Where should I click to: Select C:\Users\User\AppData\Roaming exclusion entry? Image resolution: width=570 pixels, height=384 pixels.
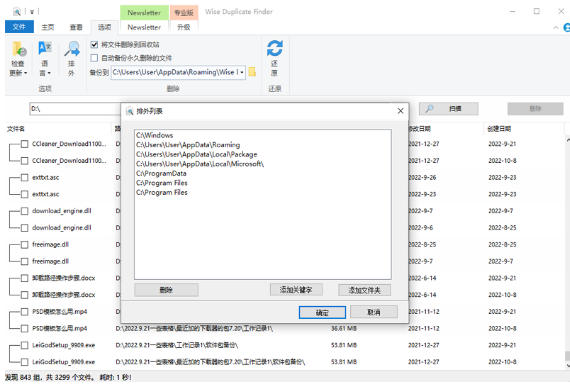(x=188, y=145)
